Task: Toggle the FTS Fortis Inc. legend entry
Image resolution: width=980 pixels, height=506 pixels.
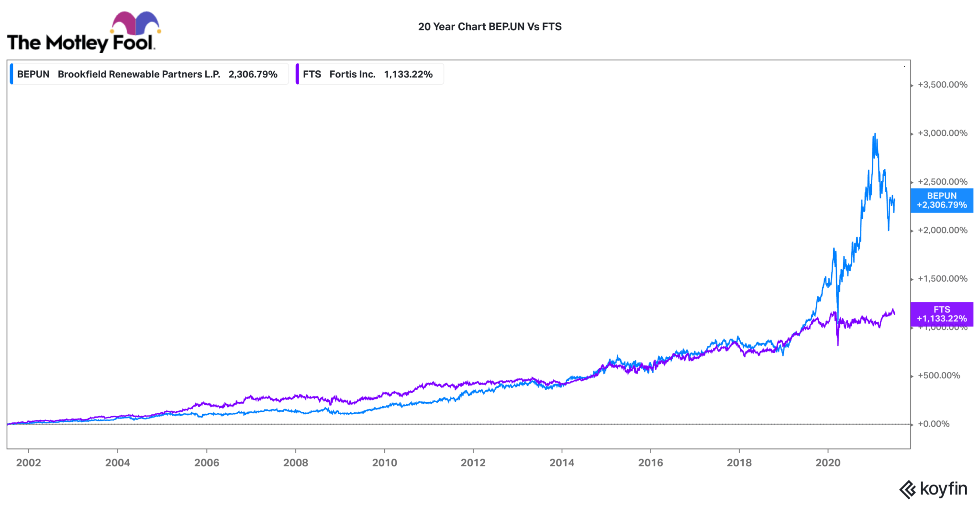Action: coord(367,74)
